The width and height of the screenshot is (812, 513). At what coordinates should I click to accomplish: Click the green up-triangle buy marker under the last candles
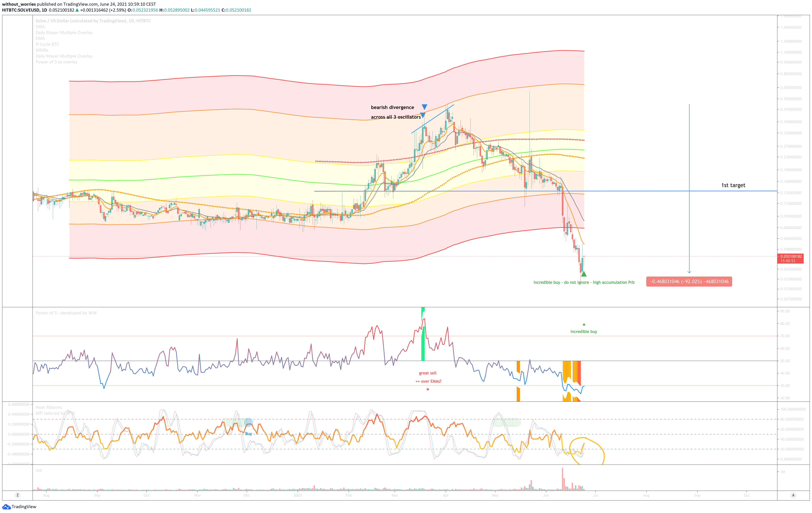tap(584, 274)
